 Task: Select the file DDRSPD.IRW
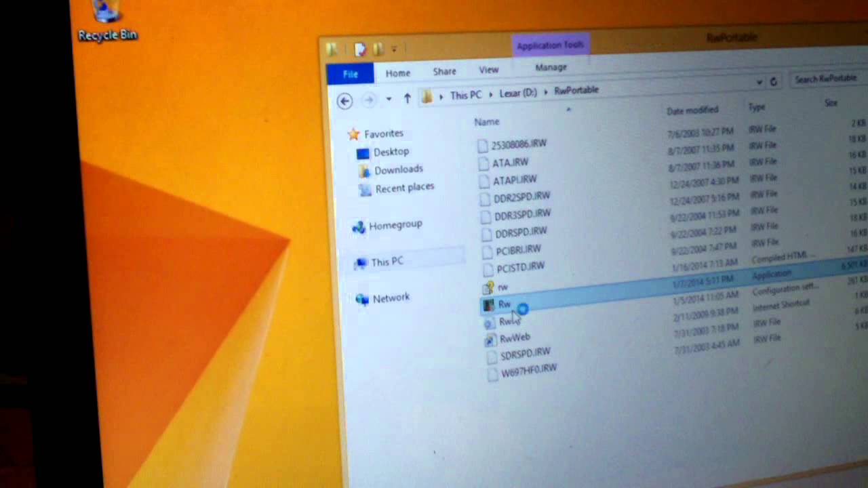(x=521, y=232)
